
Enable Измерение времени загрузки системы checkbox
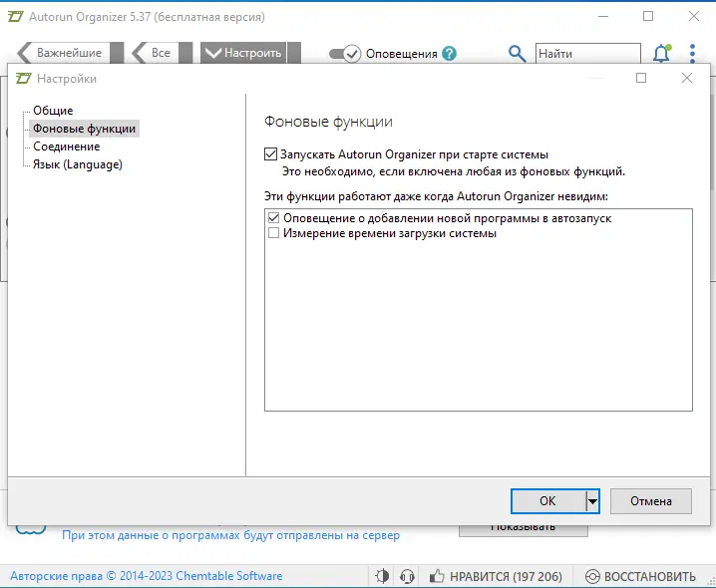click(x=273, y=233)
